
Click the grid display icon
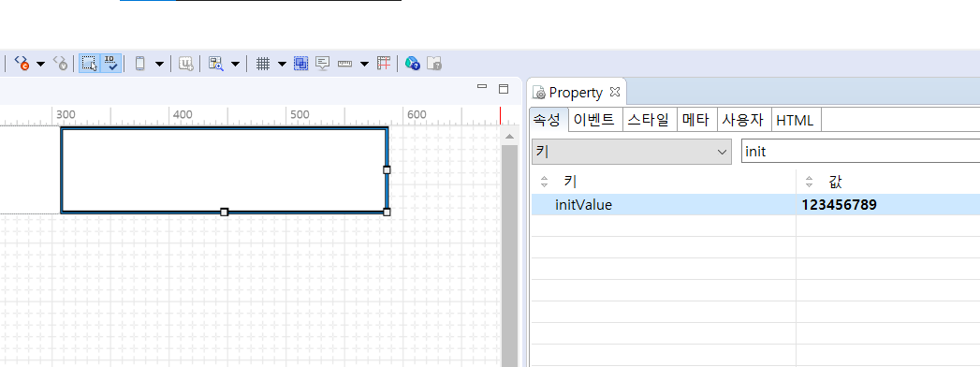pyautogui.click(x=263, y=63)
